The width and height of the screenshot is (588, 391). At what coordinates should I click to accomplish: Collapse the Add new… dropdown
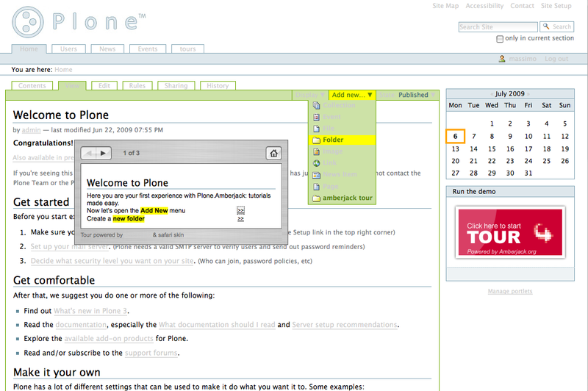(x=352, y=95)
